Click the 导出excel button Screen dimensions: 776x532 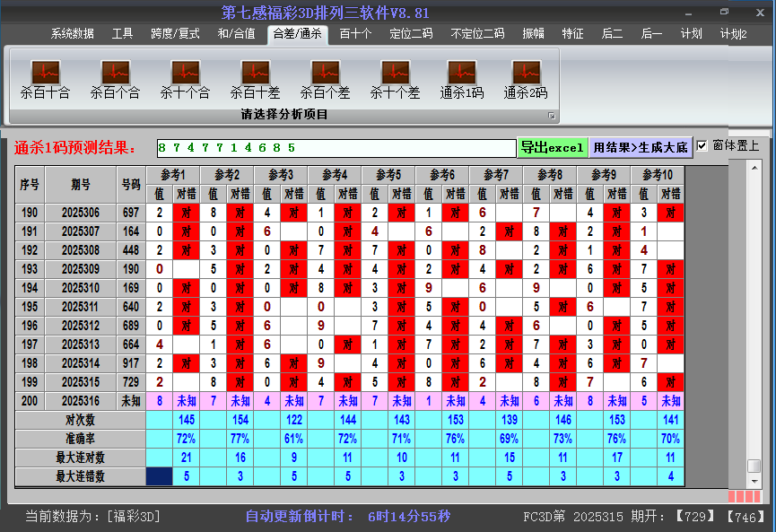click(x=552, y=147)
